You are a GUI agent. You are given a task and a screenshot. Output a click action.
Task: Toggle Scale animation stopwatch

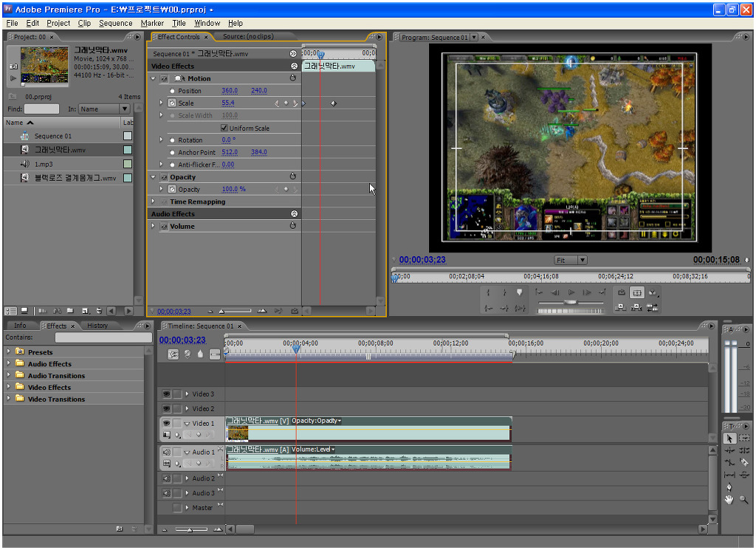(172, 103)
